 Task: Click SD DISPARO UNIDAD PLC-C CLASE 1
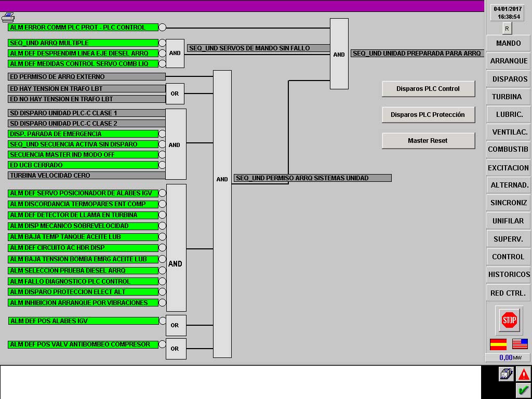click(x=87, y=113)
